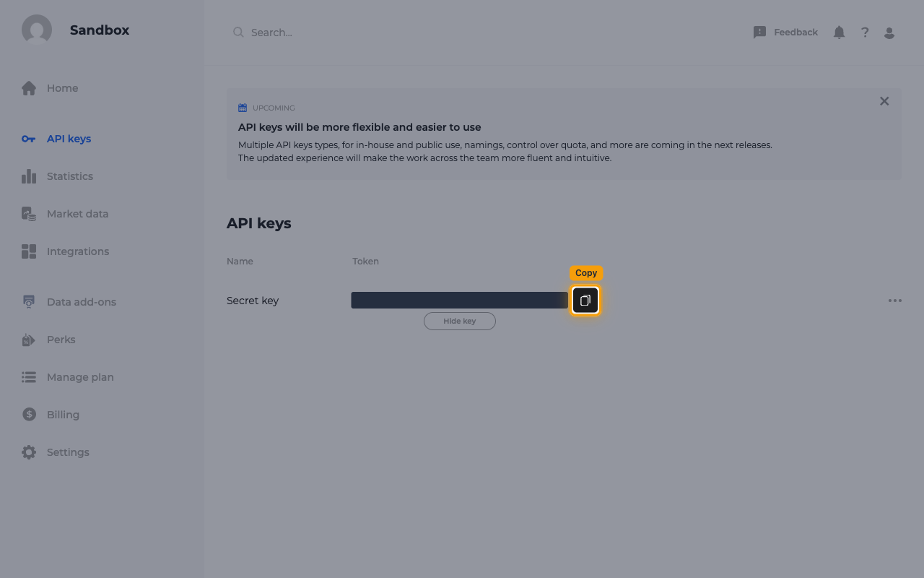
Task: Click the 'Token' column header
Action: [x=365, y=262]
